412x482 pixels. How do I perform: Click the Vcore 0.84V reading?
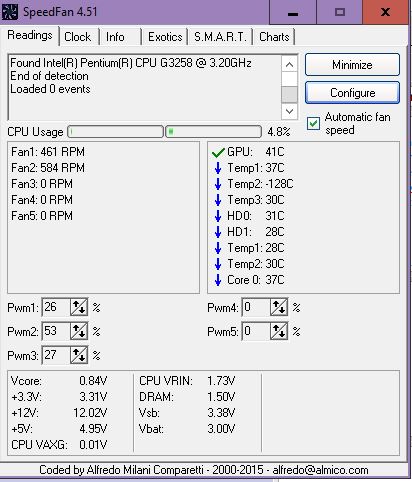click(59, 381)
